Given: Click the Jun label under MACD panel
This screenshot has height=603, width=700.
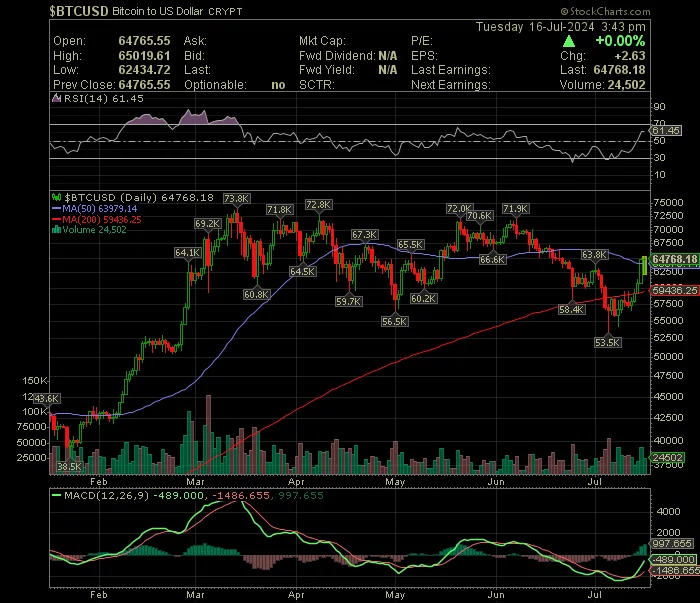Looking at the screenshot, I should (x=496, y=595).
